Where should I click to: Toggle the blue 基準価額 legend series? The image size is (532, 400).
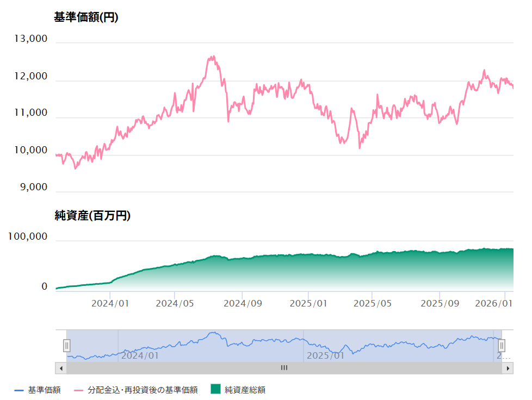pos(38,390)
